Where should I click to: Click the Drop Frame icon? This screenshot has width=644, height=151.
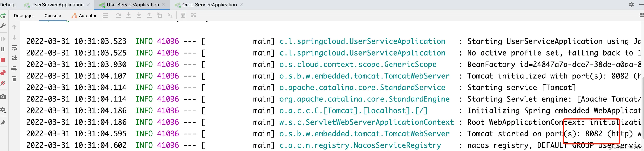point(160,15)
